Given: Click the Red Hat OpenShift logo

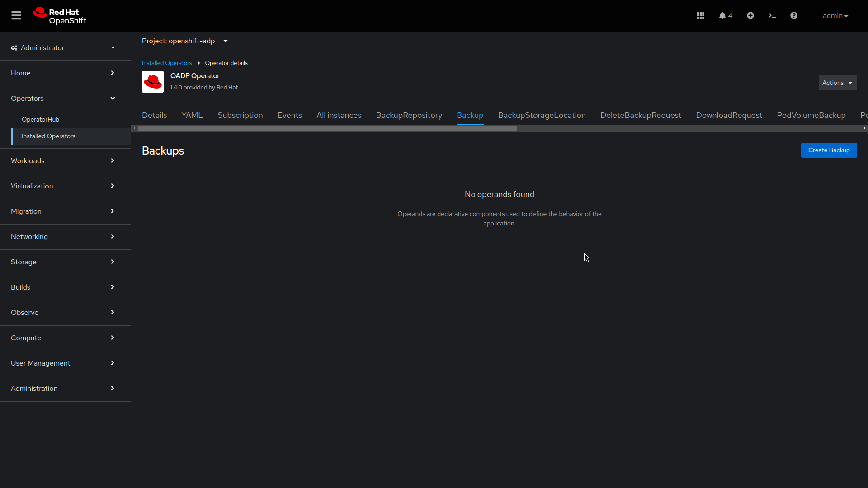Looking at the screenshot, I should pos(59,15).
